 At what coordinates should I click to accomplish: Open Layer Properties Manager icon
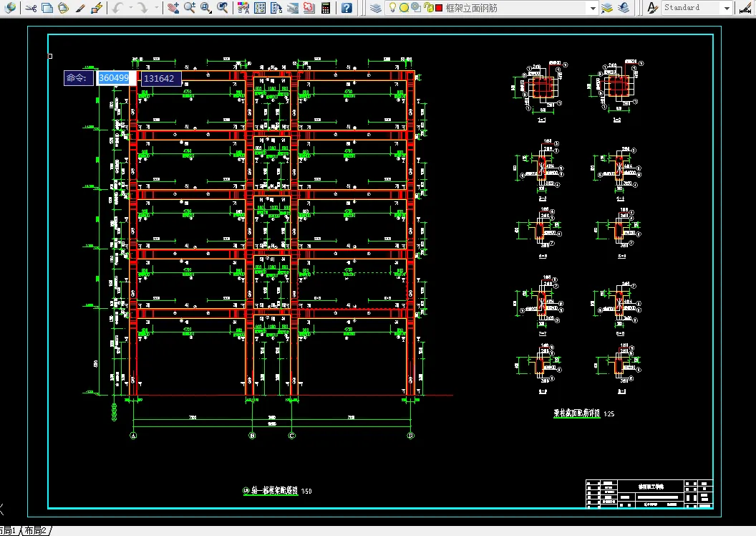pyautogui.click(x=376, y=8)
